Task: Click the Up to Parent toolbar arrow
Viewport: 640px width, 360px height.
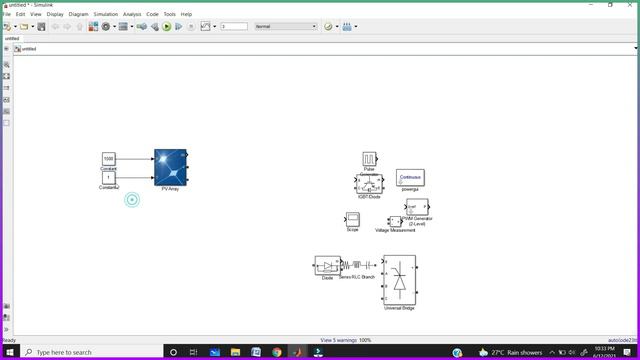Action: point(80,27)
